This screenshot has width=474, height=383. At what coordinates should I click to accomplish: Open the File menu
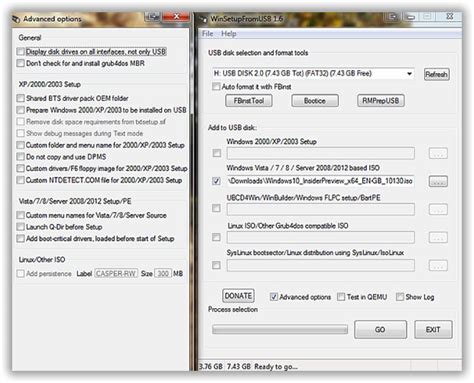[207, 34]
